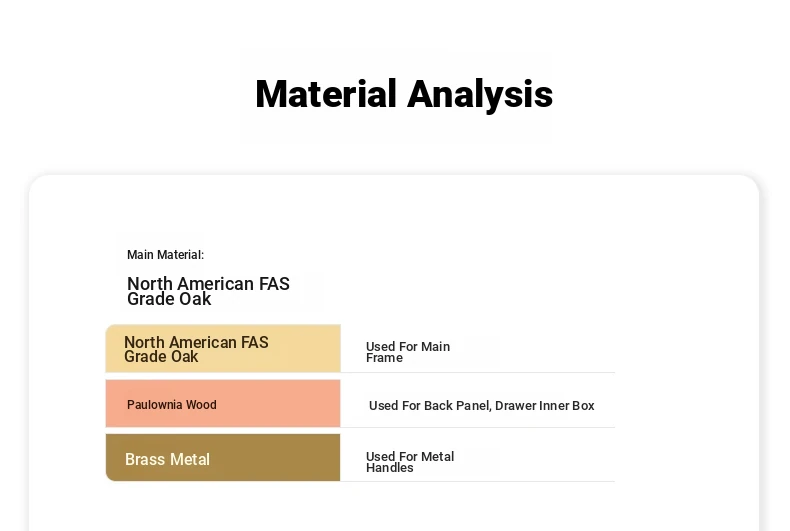Click oak label text inside beige cell
790x531 pixels.
(x=196, y=349)
